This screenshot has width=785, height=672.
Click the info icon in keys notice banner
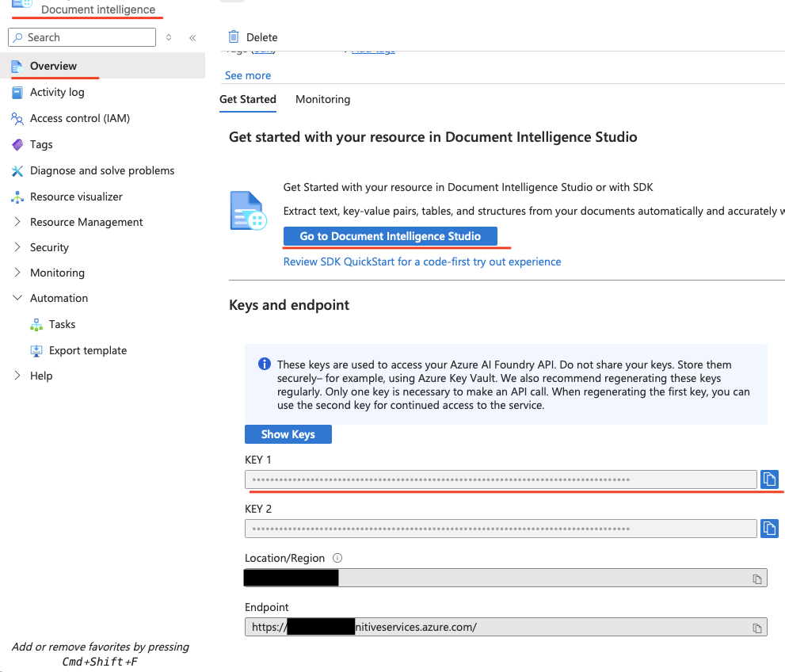point(265,364)
